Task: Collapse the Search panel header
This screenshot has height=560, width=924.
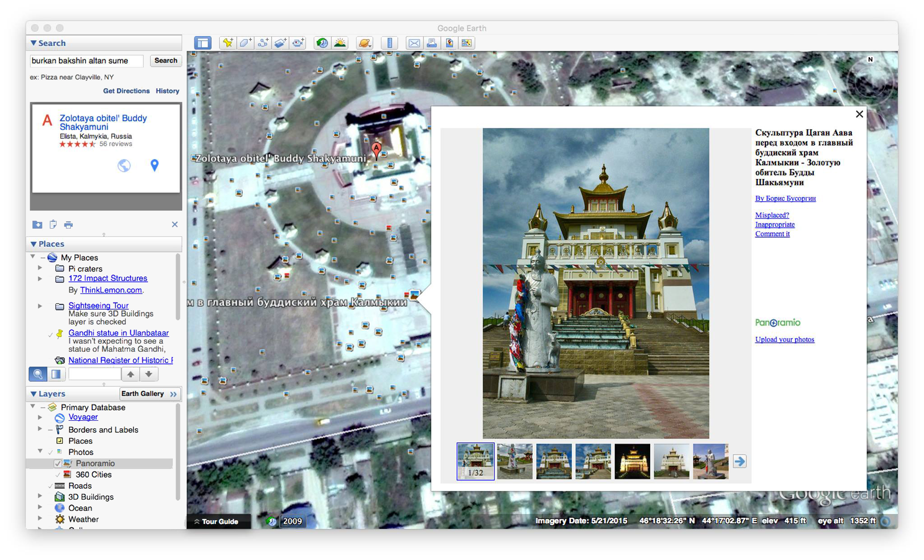Action: pyautogui.click(x=33, y=43)
